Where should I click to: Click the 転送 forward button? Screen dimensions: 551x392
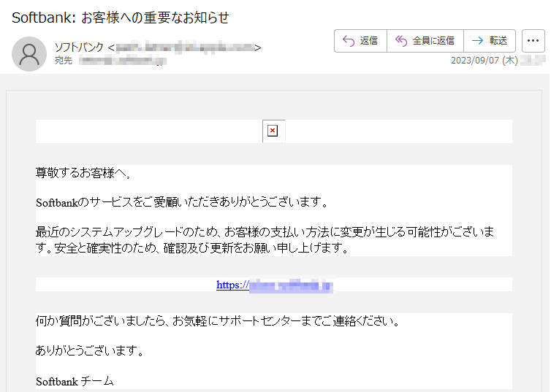(490, 41)
